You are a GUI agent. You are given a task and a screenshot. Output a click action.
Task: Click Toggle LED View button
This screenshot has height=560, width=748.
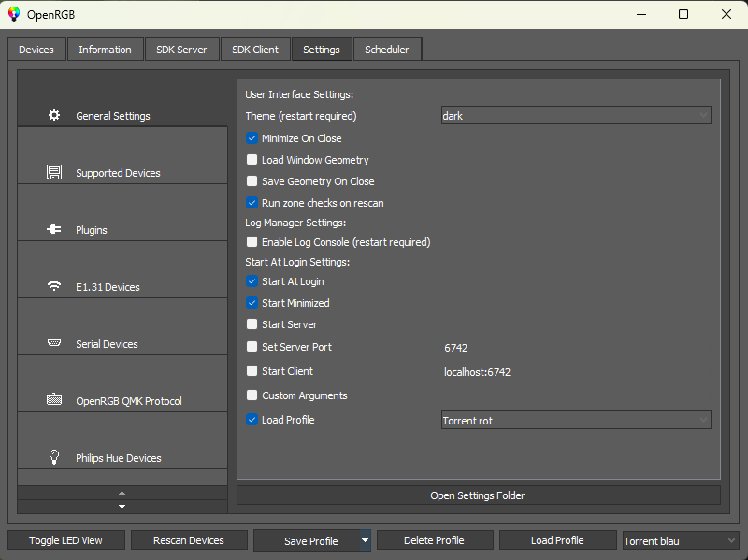point(65,540)
